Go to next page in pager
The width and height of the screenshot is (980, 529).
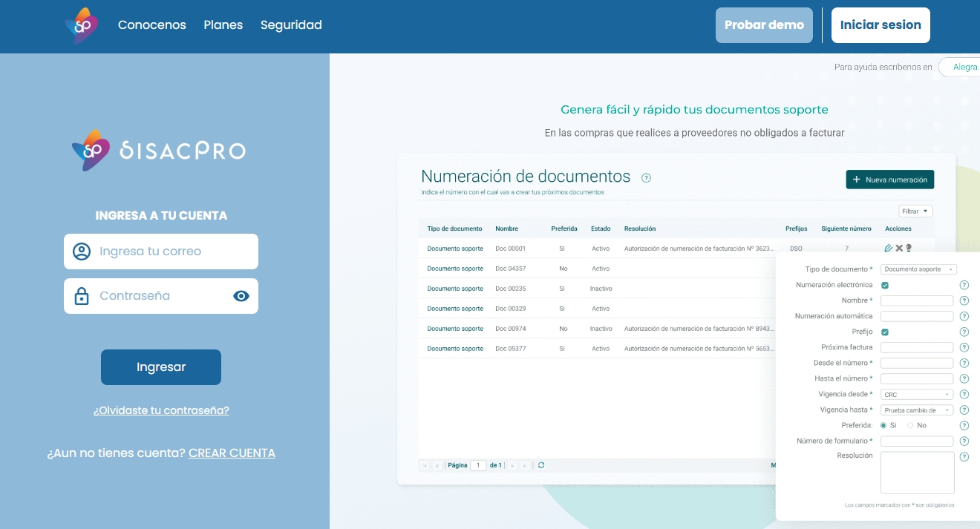(513, 465)
